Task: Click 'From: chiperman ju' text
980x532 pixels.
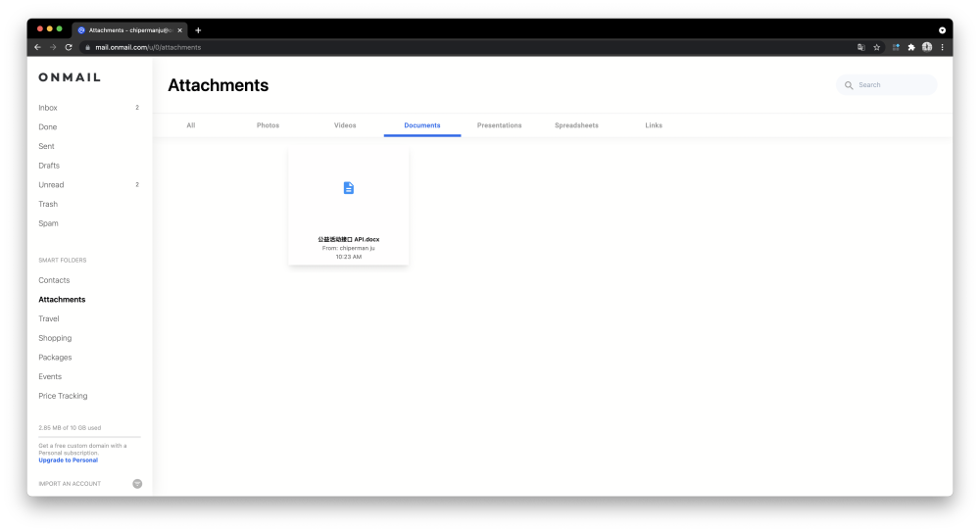Action: point(349,248)
